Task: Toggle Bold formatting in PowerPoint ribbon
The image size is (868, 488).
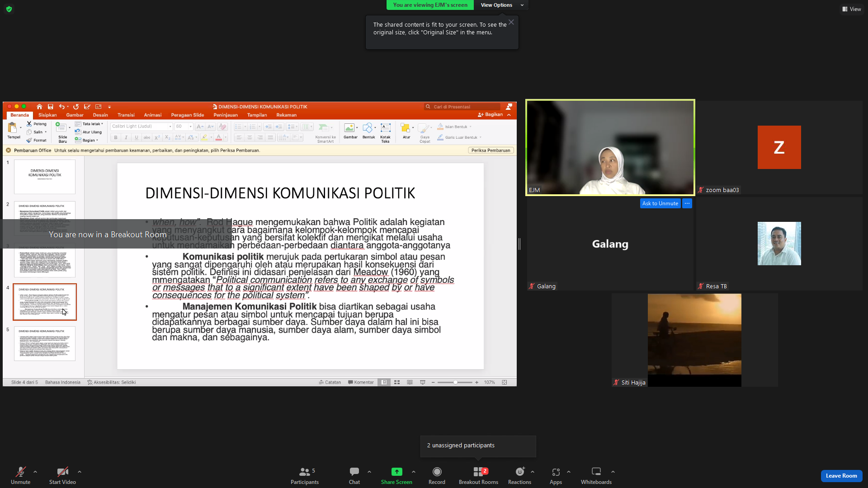Action: [116, 137]
